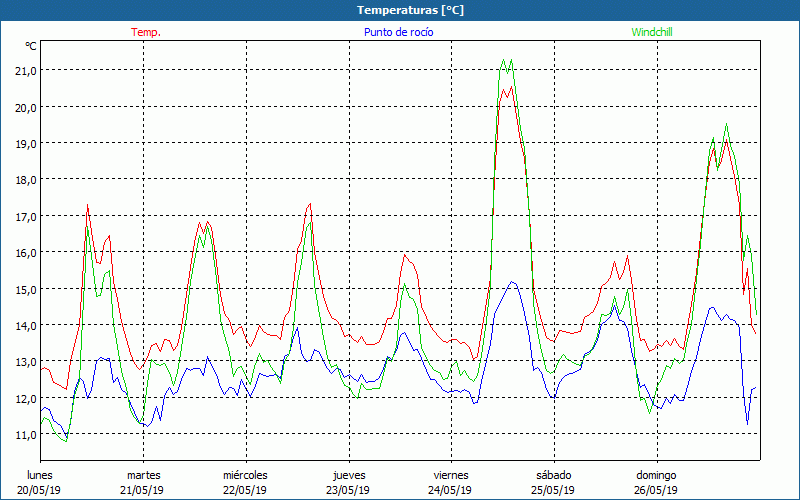Click the 21/05/19 date label

point(142,490)
